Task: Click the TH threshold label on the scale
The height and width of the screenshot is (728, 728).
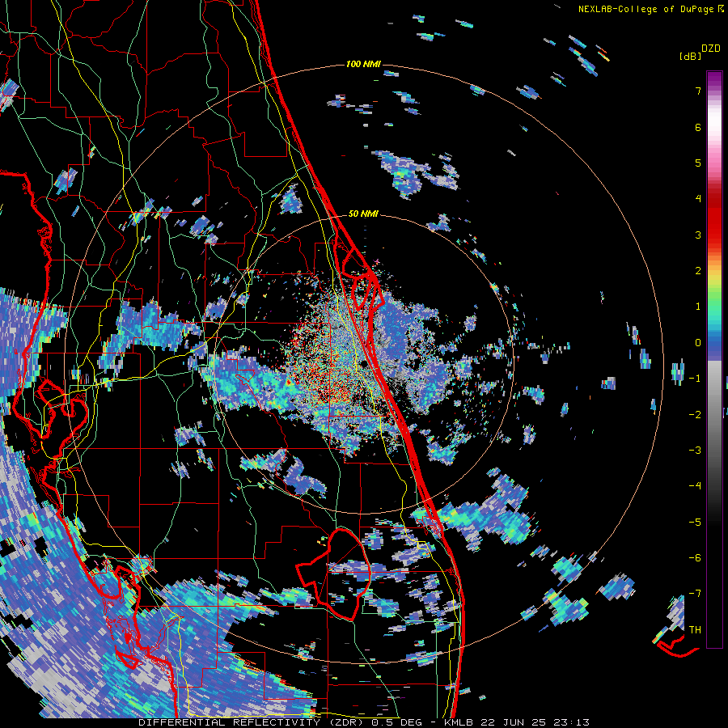Action: point(695,630)
